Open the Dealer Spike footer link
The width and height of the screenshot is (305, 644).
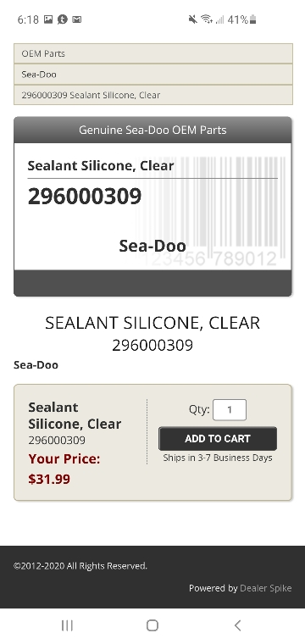tap(265, 588)
